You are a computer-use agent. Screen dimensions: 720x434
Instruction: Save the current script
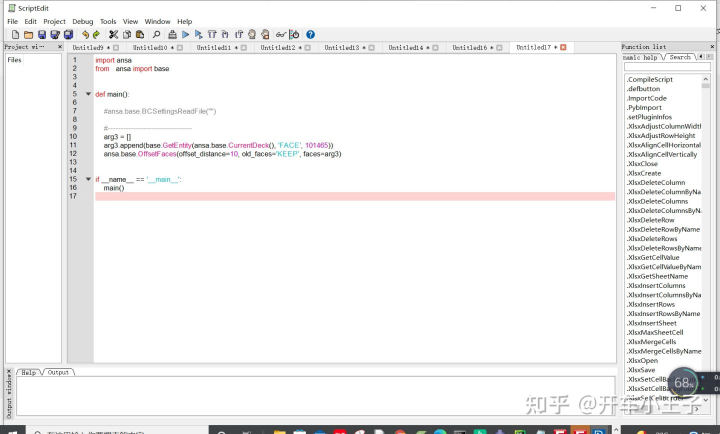(42, 34)
